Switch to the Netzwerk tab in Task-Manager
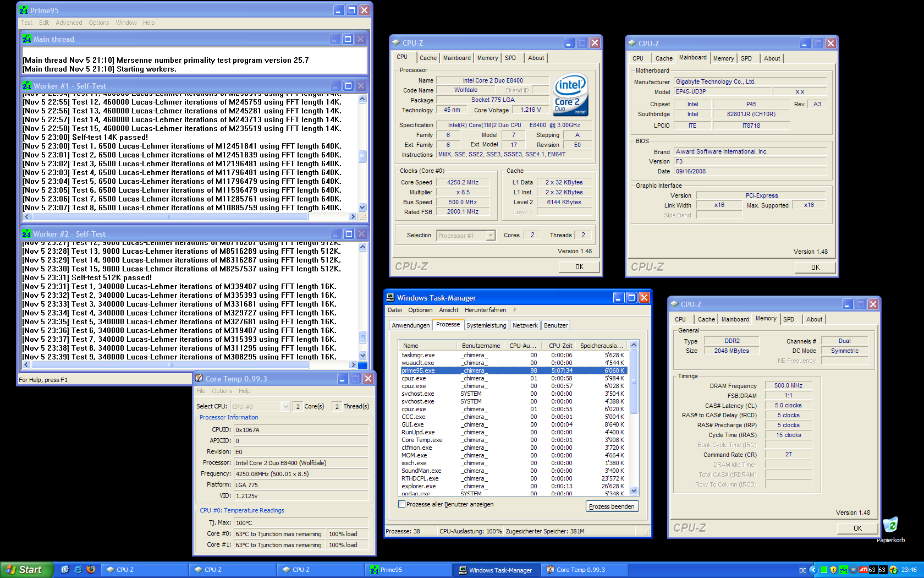This screenshot has width=924, height=578. point(525,325)
